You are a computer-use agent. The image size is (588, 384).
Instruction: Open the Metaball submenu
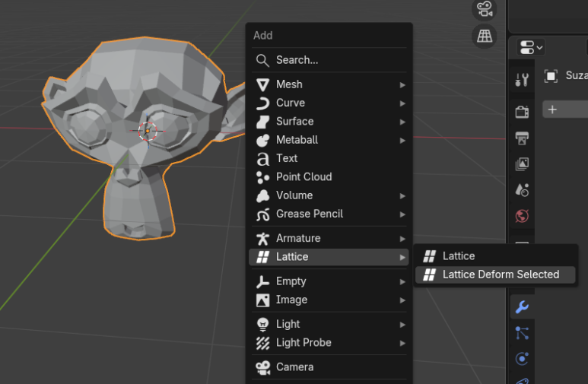(x=329, y=140)
